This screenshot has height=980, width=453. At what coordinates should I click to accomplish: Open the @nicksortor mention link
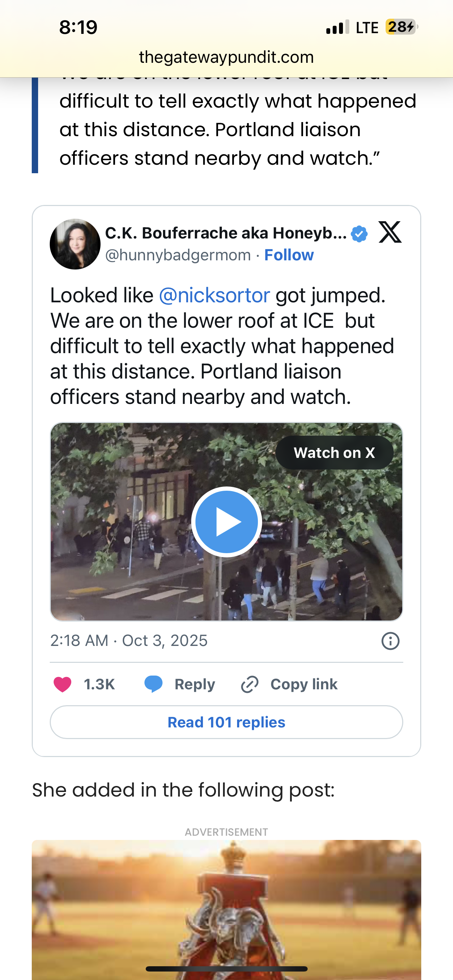214,296
